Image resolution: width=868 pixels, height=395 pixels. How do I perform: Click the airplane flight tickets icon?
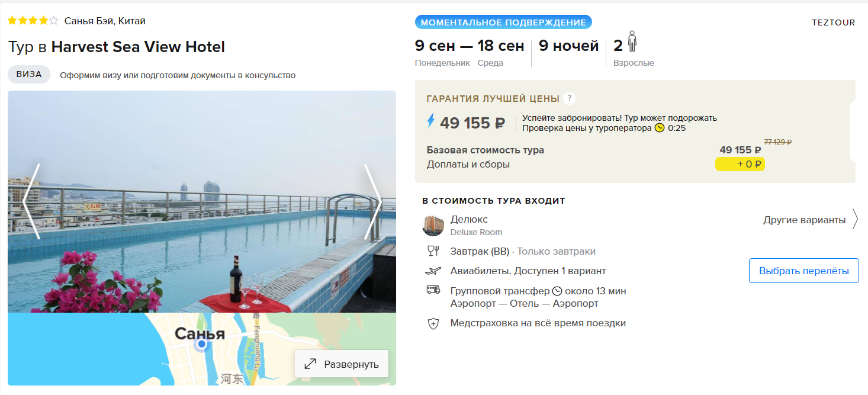[433, 271]
